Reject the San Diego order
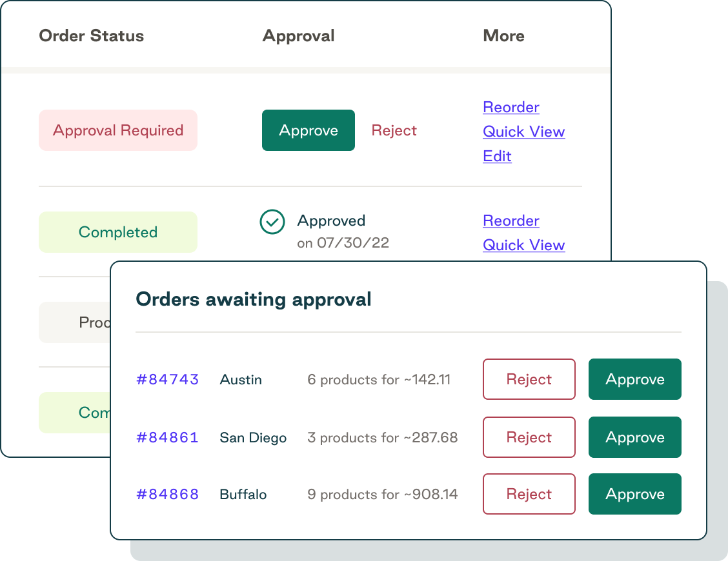The height and width of the screenshot is (561, 728). [x=529, y=437]
